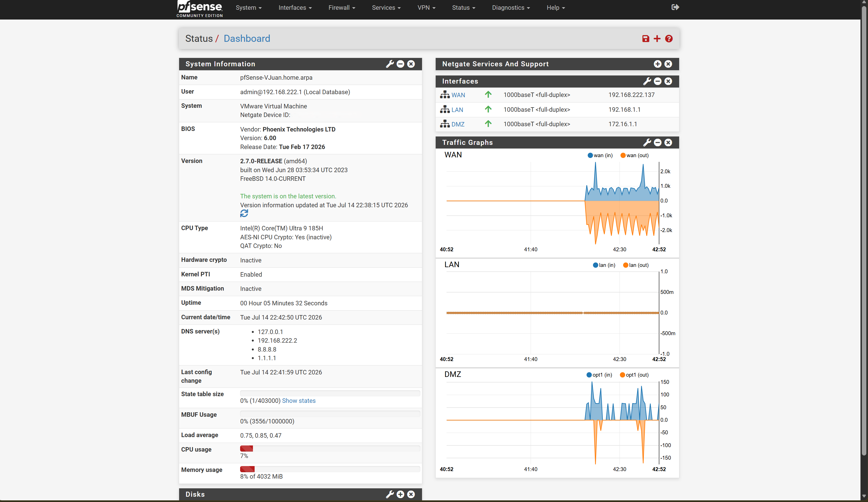Click the load average 0.75, 0.85, 0.47

pyautogui.click(x=260, y=435)
